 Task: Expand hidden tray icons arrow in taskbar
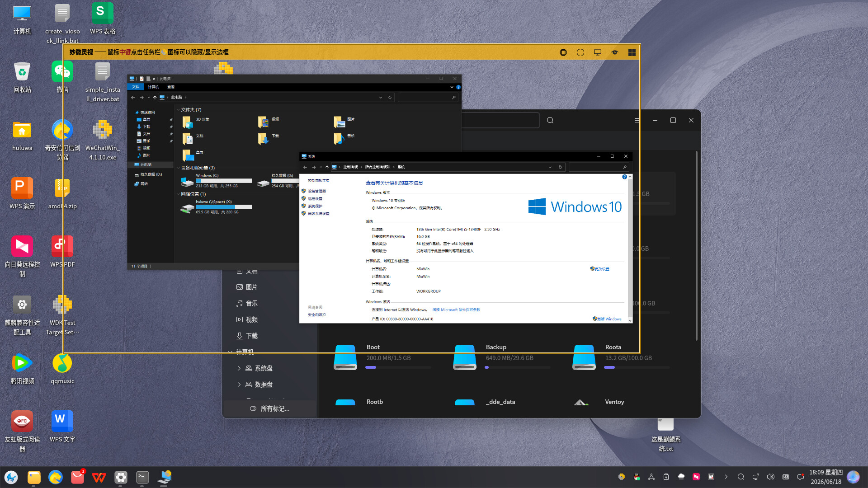pos(726,477)
